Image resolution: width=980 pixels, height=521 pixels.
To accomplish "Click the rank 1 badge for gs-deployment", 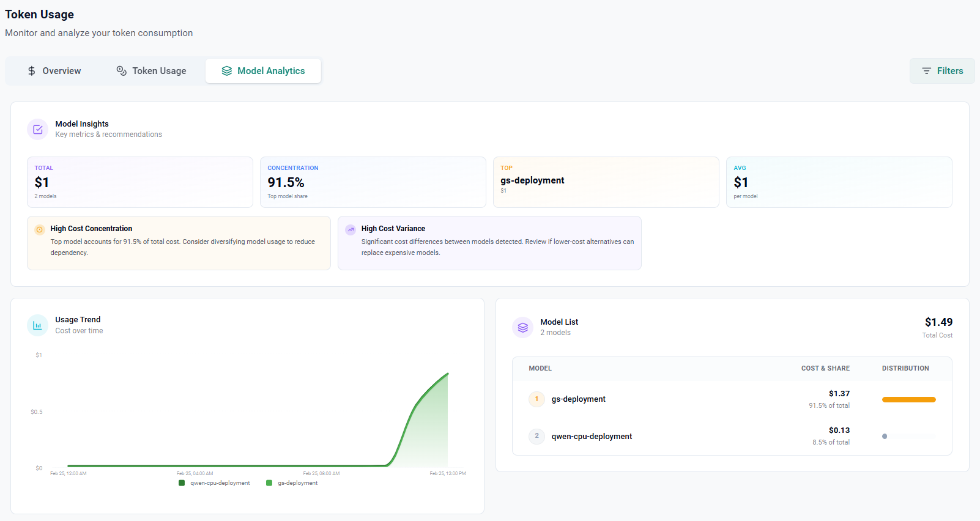I will point(536,399).
